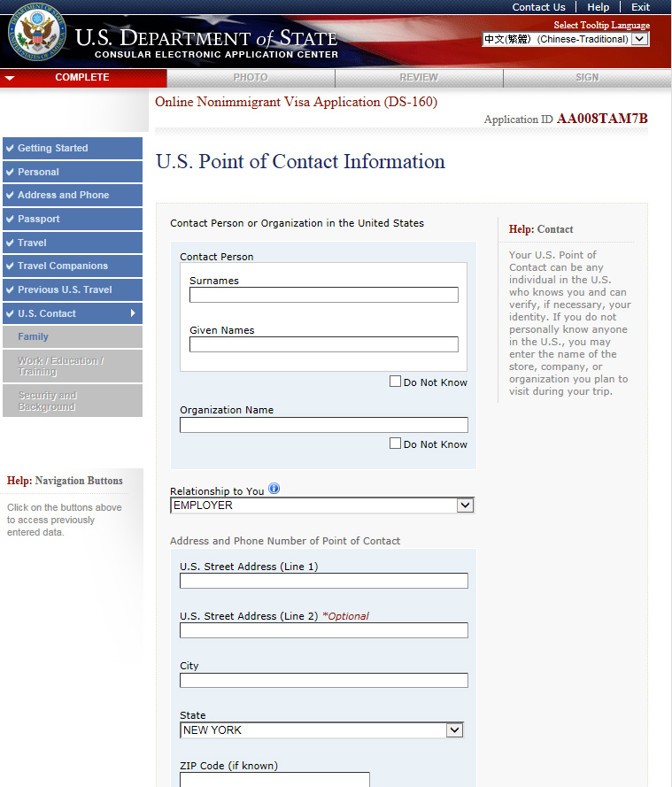Open the State dropdown showing NEW YORK

(321, 730)
